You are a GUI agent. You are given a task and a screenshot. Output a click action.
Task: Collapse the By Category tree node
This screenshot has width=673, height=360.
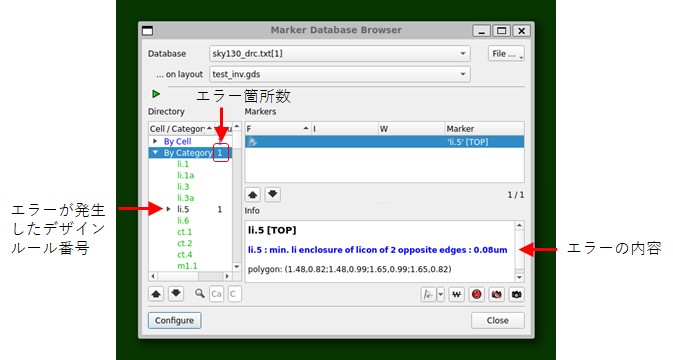155,153
